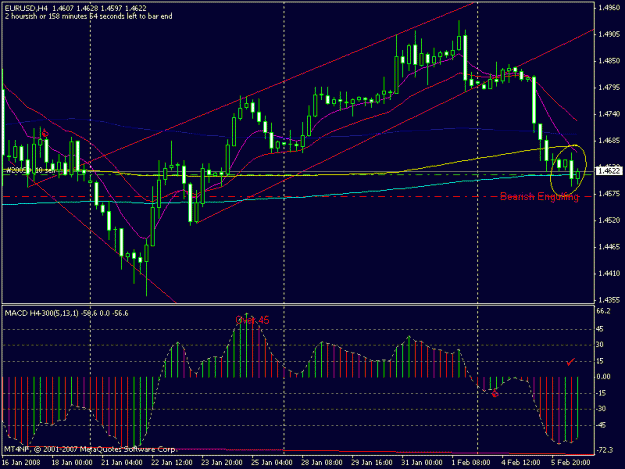This screenshot has height=469, width=625.
Task: Click the -15 MACD scale label
Action: pos(601,393)
